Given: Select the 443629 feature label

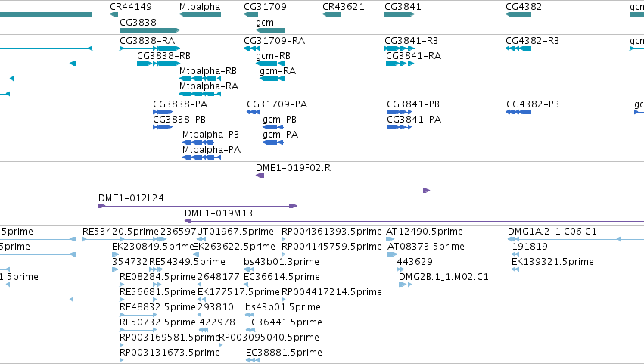Looking at the screenshot, I should [x=415, y=262].
